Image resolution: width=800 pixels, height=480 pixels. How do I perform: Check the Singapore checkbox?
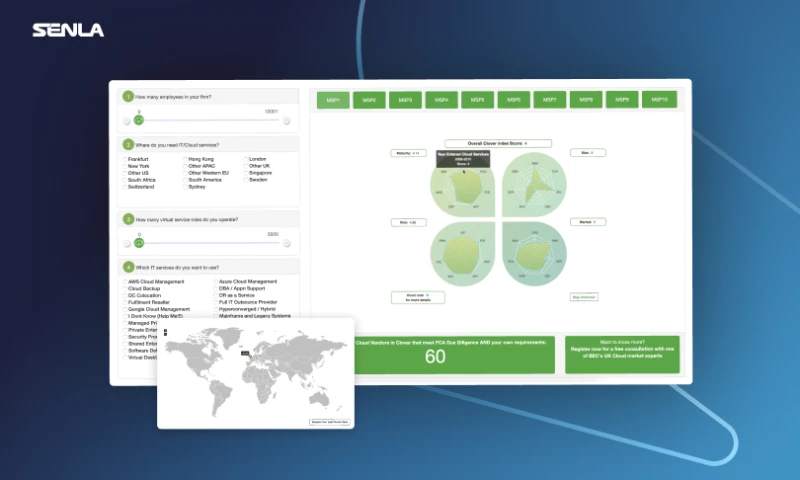(x=246, y=173)
